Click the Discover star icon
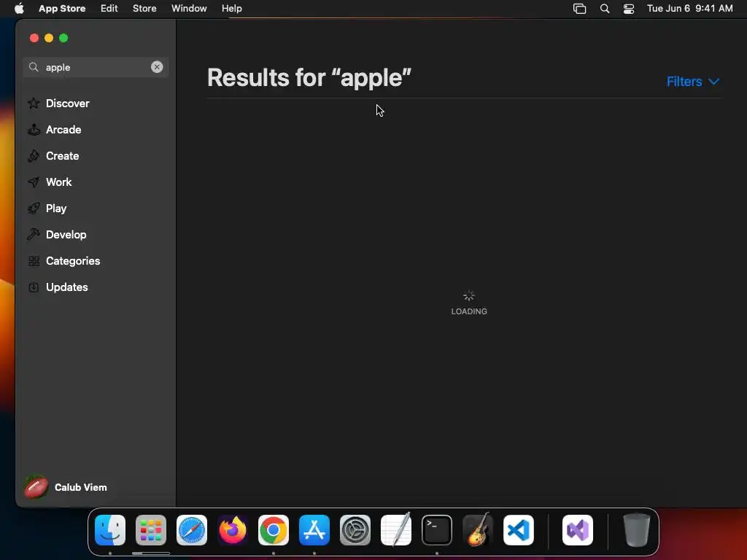Image resolution: width=747 pixels, height=560 pixels. [34, 104]
